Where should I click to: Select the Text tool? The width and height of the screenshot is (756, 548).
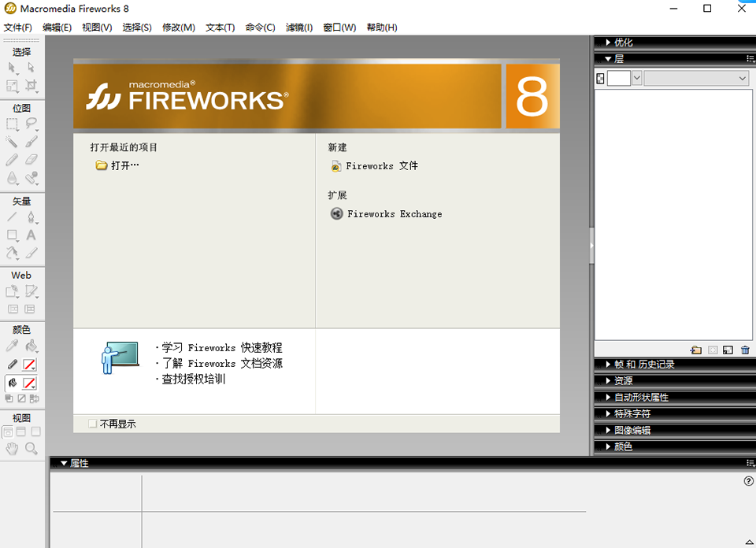pyautogui.click(x=31, y=235)
